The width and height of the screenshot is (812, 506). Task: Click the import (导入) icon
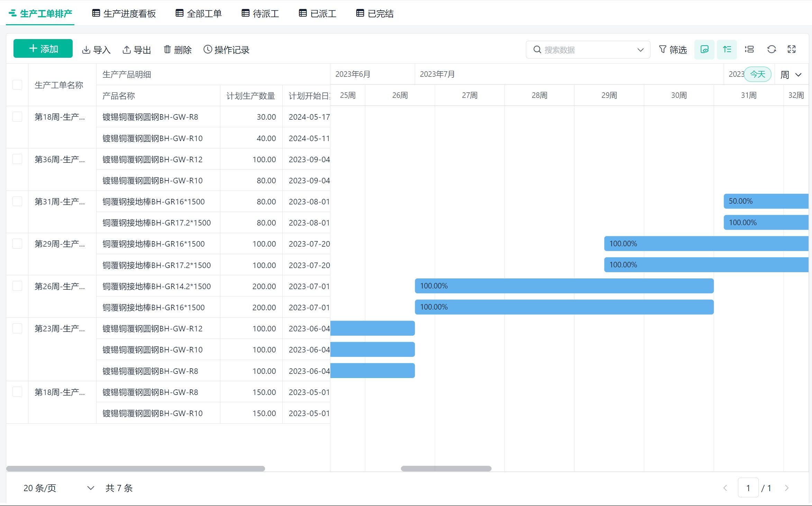86,50
